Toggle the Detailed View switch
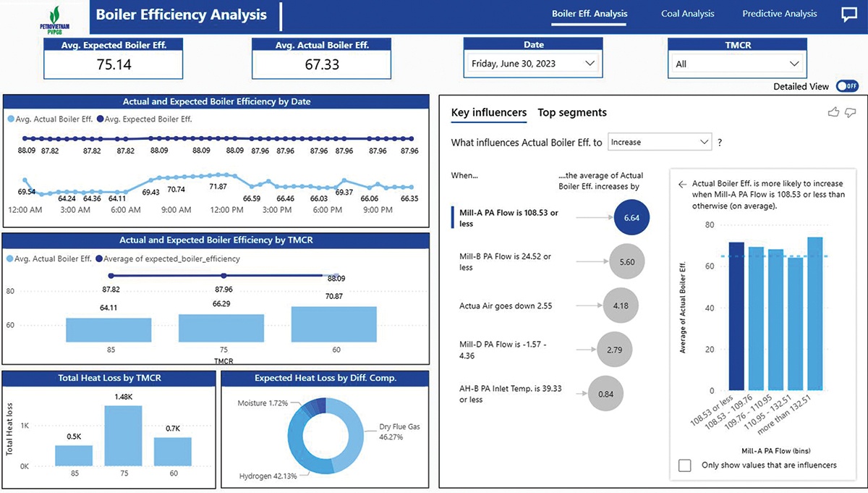This screenshot has height=493, width=868. [x=847, y=86]
